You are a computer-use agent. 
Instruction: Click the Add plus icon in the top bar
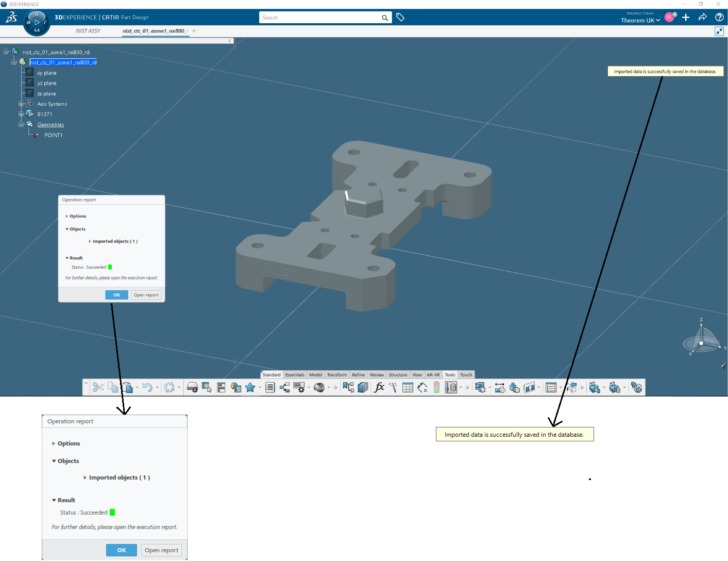click(686, 18)
